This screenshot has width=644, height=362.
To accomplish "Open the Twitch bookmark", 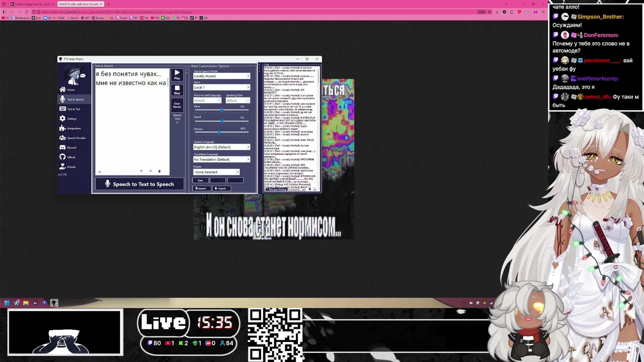I will [122, 18].
